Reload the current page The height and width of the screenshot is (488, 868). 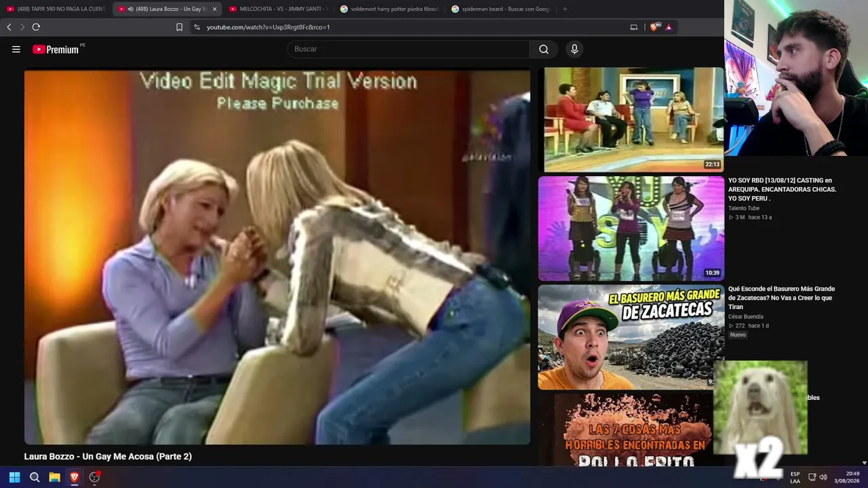pos(36,27)
